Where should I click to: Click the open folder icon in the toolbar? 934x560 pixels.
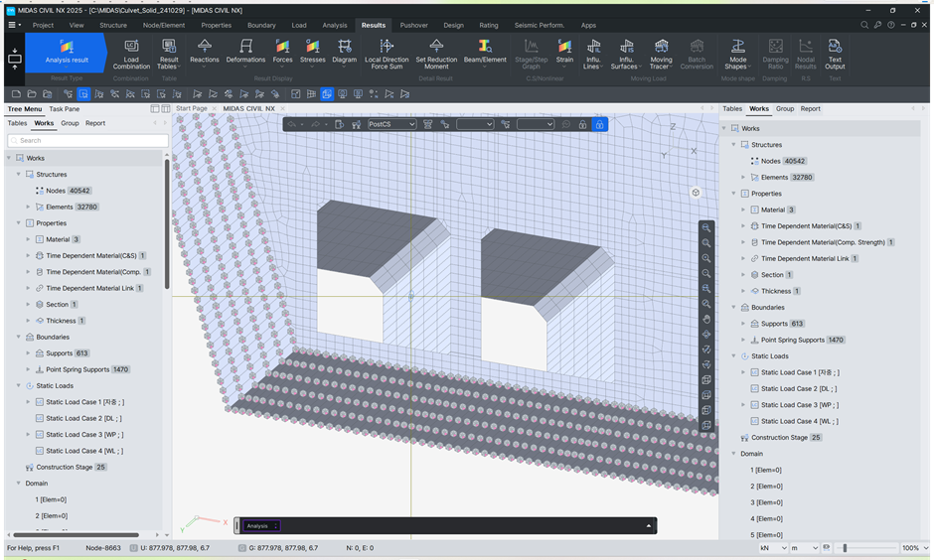32,94
